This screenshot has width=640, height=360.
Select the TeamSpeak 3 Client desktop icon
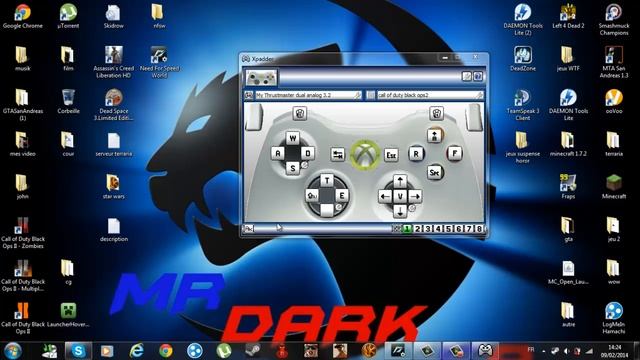pos(522,105)
